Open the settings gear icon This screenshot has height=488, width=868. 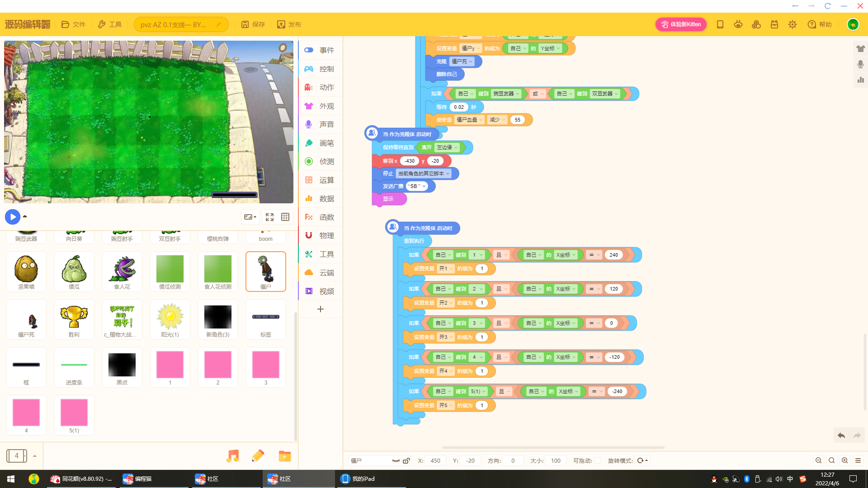tap(793, 24)
